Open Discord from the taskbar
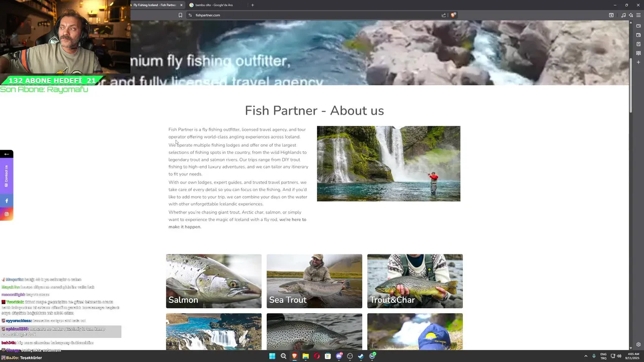This screenshot has width=644, height=362. pos(339,356)
